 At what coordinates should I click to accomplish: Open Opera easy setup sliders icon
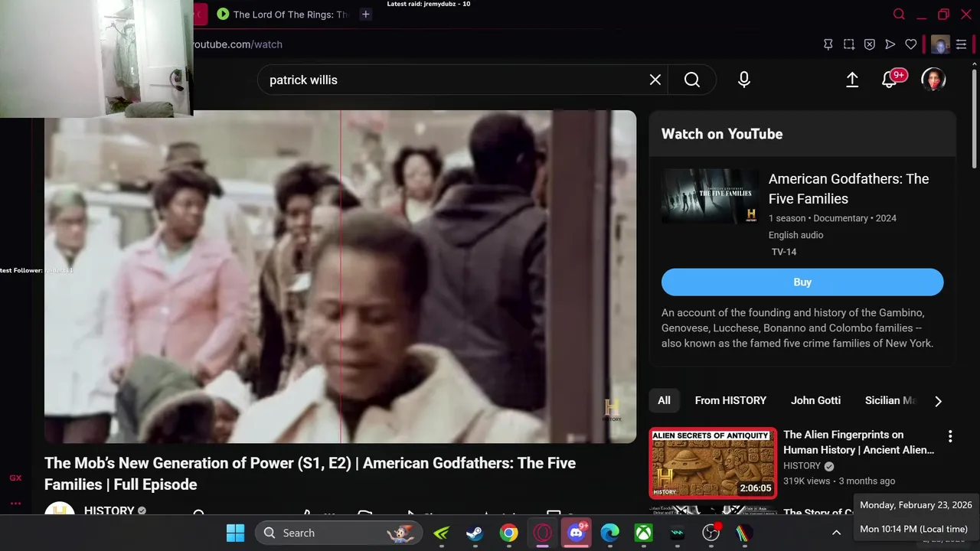click(x=962, y=44)
